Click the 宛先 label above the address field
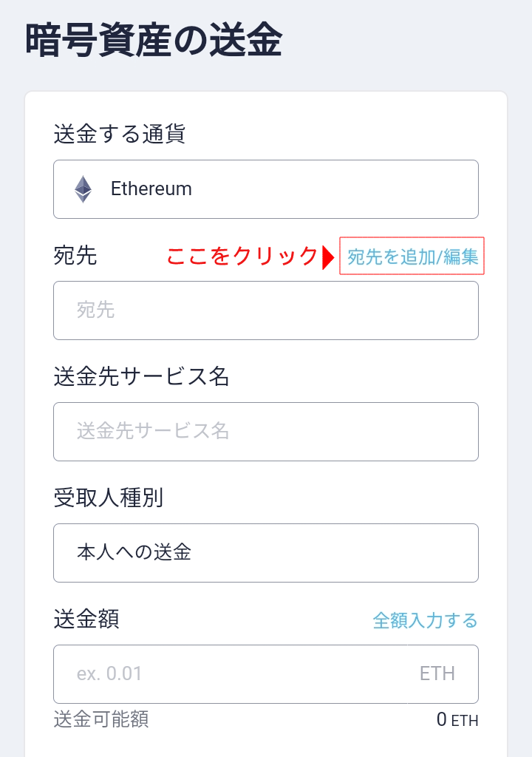 (75, 257)
